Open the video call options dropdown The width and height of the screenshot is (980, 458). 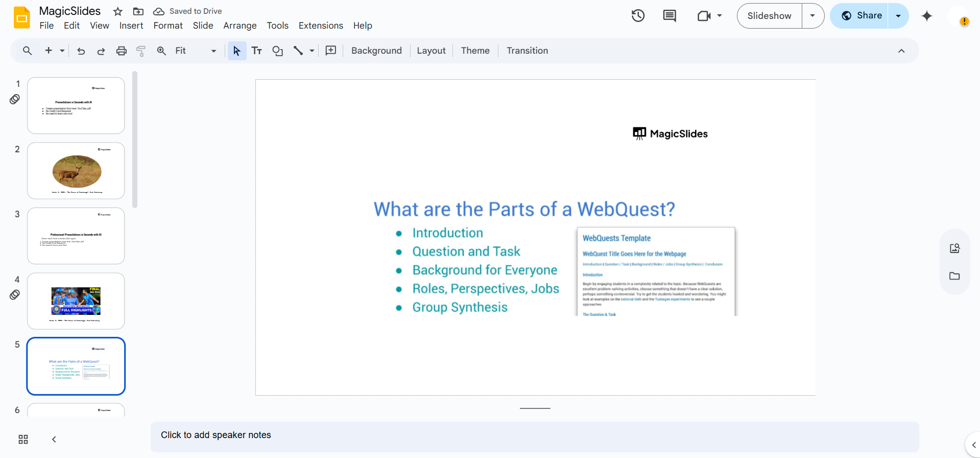(720, 16)
